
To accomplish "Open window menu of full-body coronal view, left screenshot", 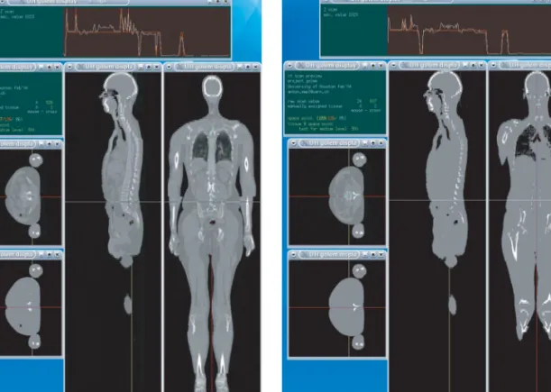I will pos(169,67).
